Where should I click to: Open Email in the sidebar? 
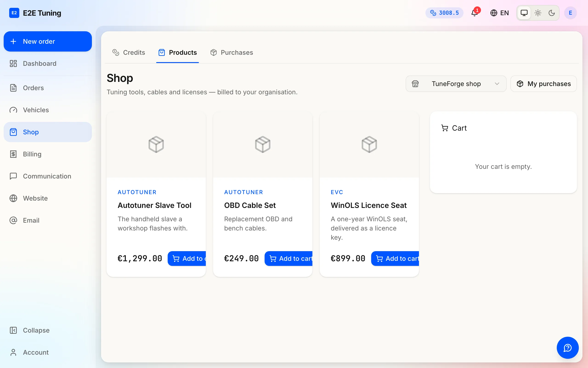48,220
